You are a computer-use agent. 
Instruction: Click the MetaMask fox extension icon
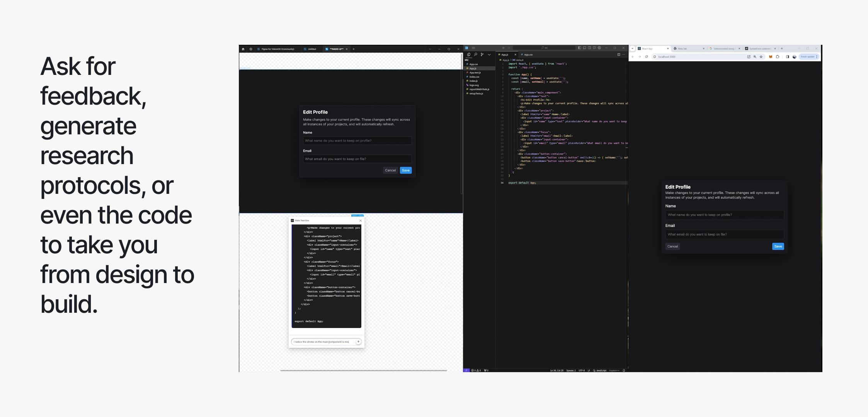(770, 57)
